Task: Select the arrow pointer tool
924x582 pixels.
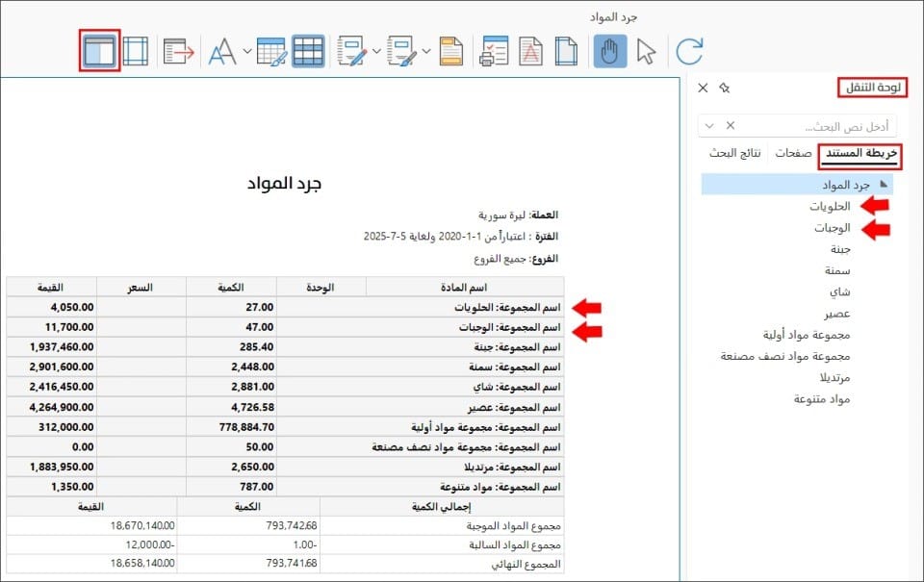Action: coord(647,51)
